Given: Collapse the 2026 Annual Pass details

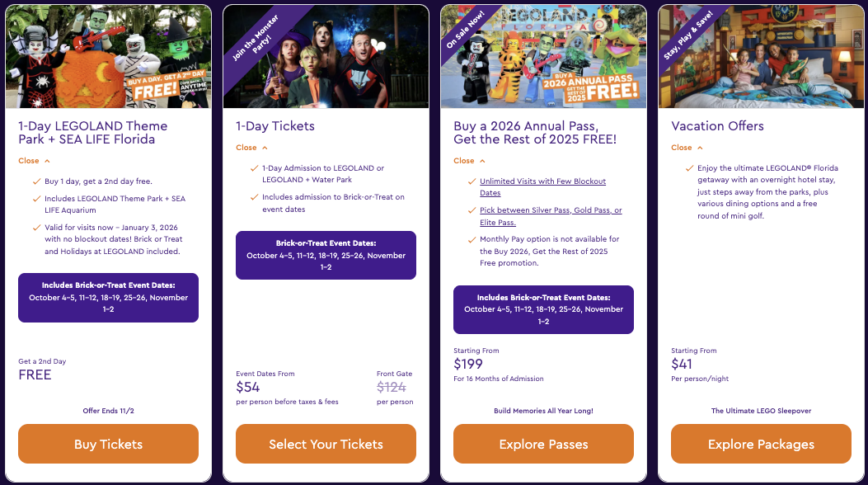Looking at the screenshot, I should [x=470, y=161].
